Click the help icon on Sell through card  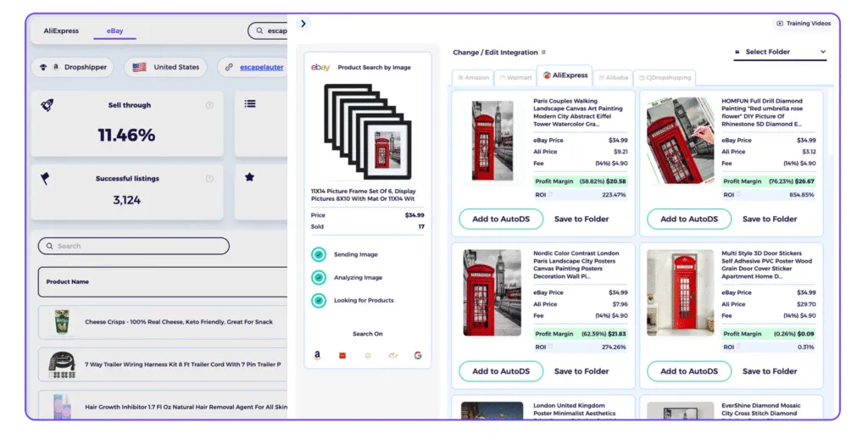pyautogui.click(x=209, y=105)
